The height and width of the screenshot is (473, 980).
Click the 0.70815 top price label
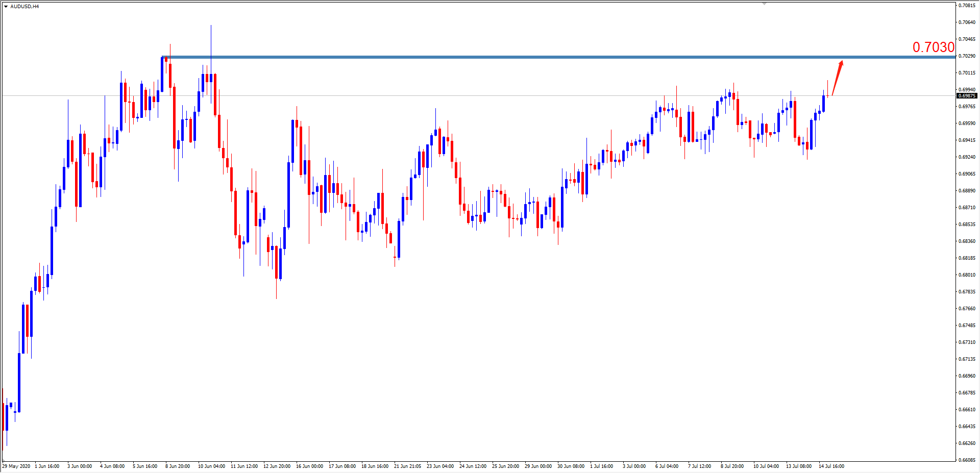point(966,6)
